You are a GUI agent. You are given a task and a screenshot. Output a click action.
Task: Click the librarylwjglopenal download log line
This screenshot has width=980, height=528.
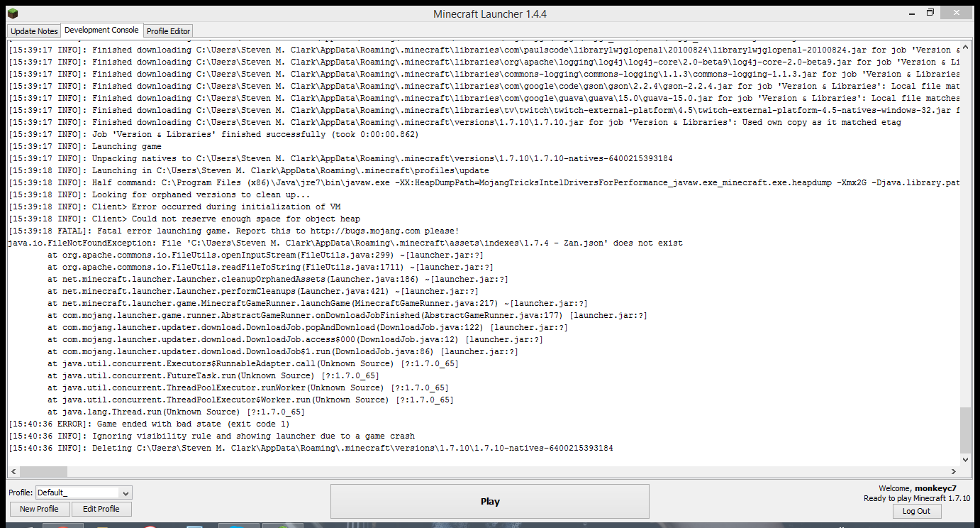click(x=484, y=50)
